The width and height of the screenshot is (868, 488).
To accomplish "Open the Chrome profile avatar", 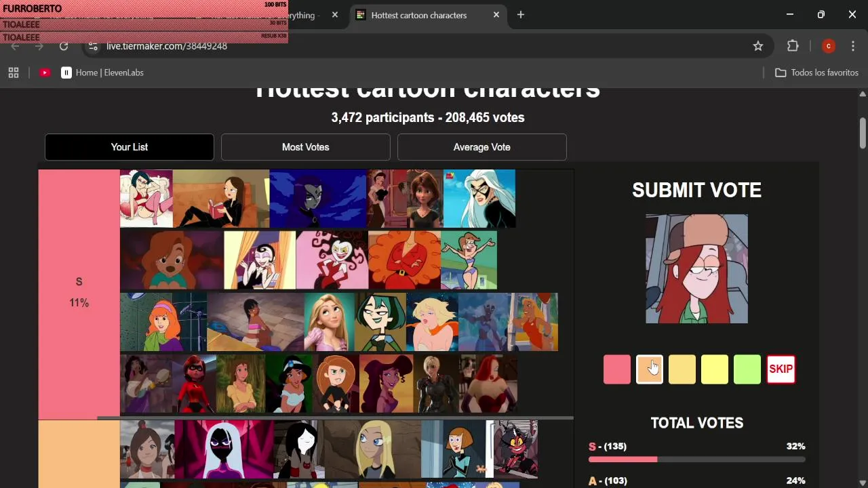I will [x=828, y=46].
